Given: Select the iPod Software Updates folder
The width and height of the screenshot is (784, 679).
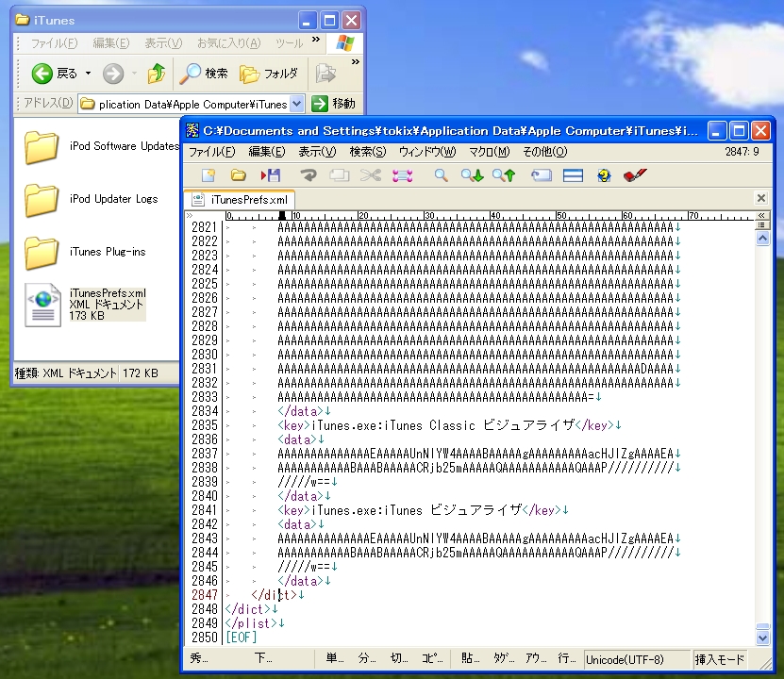Looking at the screenshot, I should [x=102, y=147].
